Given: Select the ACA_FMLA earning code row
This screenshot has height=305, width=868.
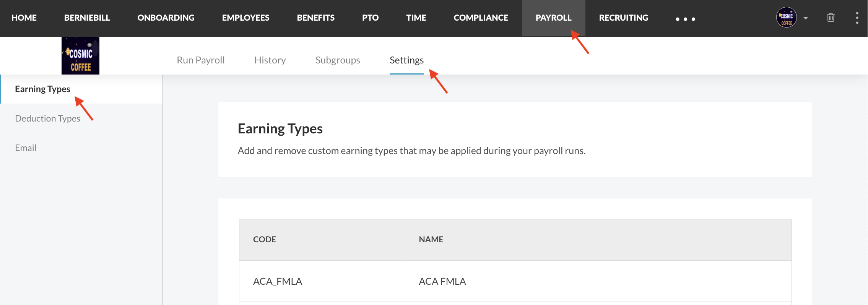Looking at the screenshot, I should (x=278, y=281).
